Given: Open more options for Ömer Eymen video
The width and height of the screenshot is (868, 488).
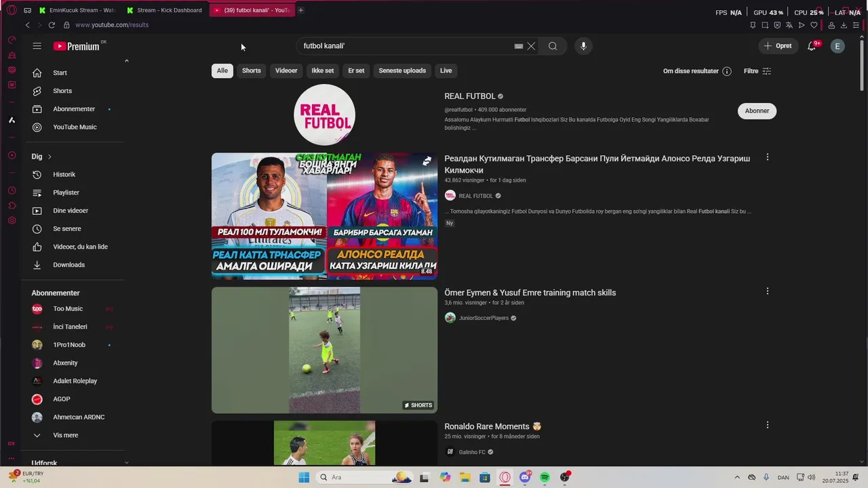Looking at the screenshot, I should point(768,291).
